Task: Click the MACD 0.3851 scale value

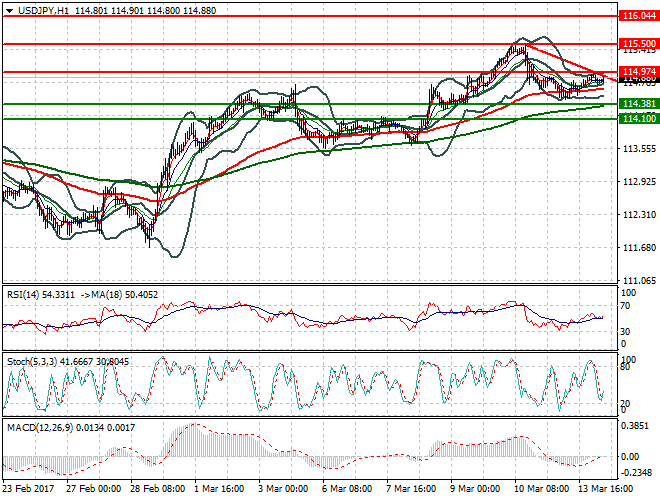Action: click(x=635, y=426)
